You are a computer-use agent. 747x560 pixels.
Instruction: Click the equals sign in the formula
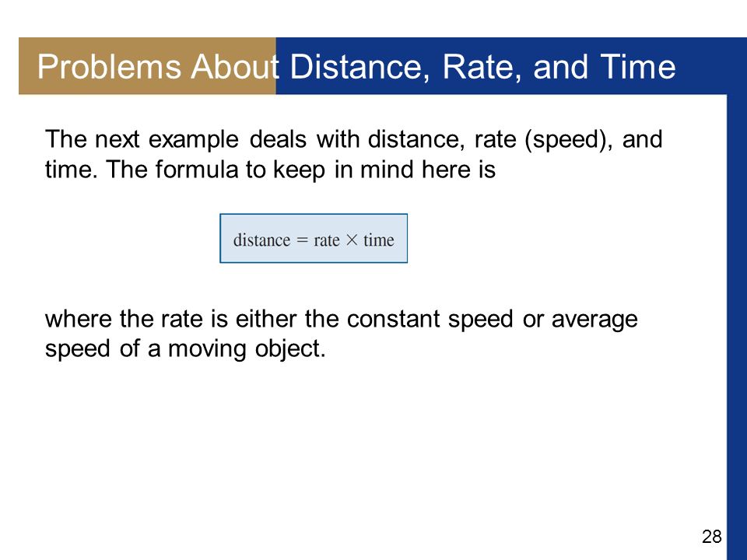pyautogui.click(x=303, y=240)
